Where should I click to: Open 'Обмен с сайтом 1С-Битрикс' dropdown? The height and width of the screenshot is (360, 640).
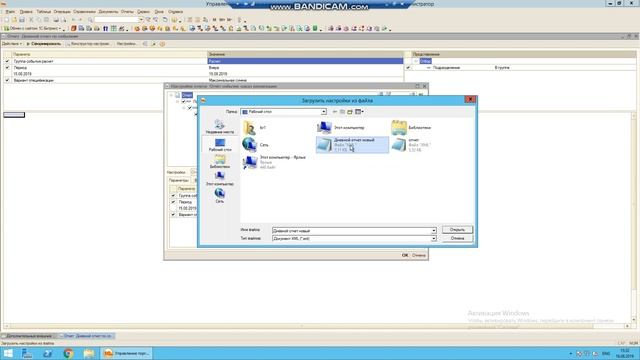coord(34,29)
